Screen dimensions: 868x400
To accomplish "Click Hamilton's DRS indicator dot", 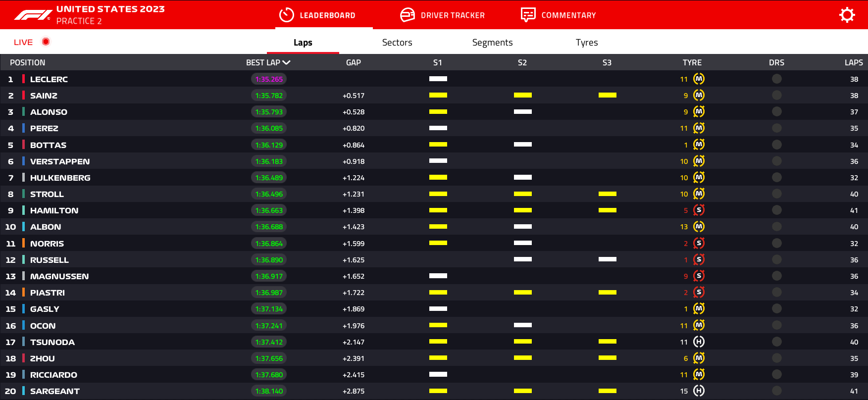I will point(776,210).
